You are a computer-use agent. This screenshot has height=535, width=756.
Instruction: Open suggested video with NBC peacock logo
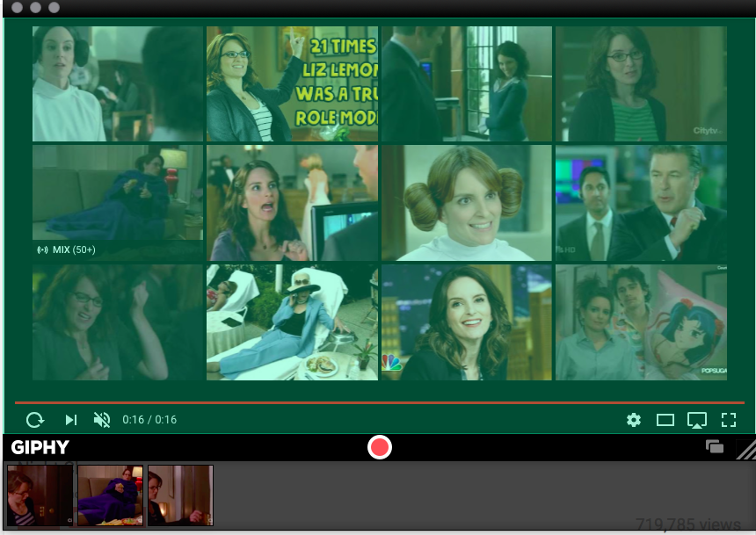[x=467, y=322]
